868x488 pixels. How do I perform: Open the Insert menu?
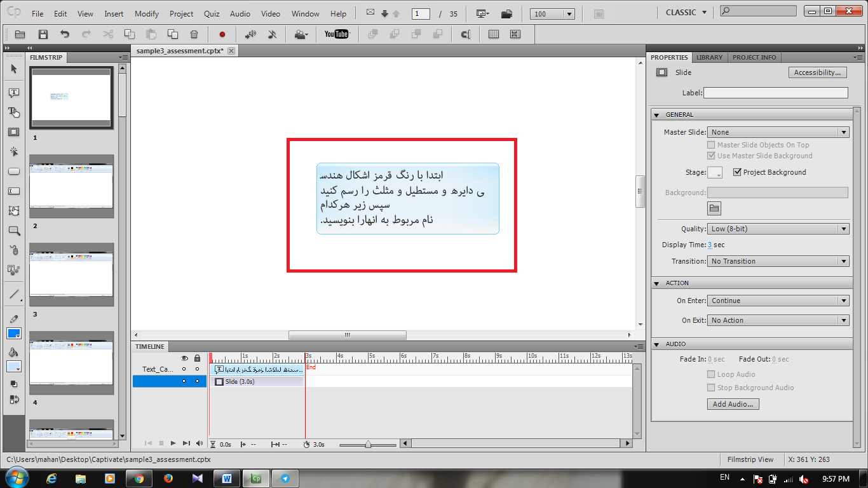pyautogui.click(x=114, y=13)
